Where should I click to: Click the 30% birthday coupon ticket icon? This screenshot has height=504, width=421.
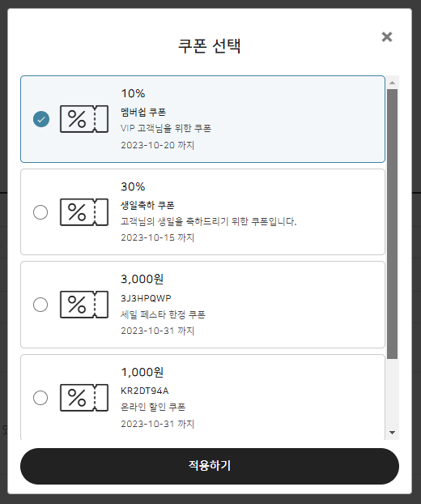[x=84, y=212]
